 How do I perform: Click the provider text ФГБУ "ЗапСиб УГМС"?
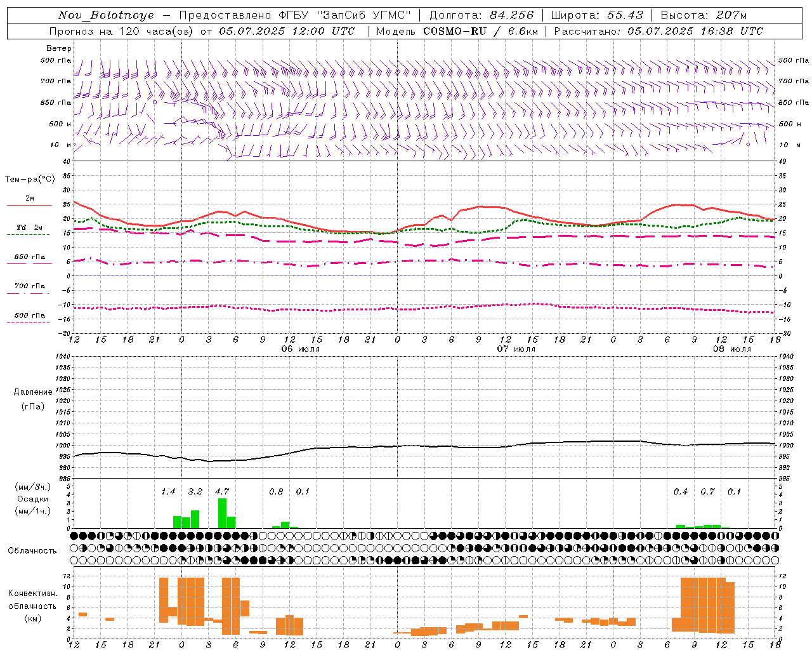click(x=345, y=15)
